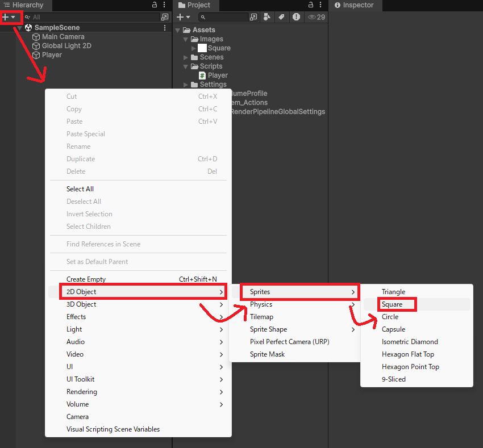This screenshot has width=483, height=448.
Task: Open the Project panel plus create dropdown
Action: coord(184,17)
